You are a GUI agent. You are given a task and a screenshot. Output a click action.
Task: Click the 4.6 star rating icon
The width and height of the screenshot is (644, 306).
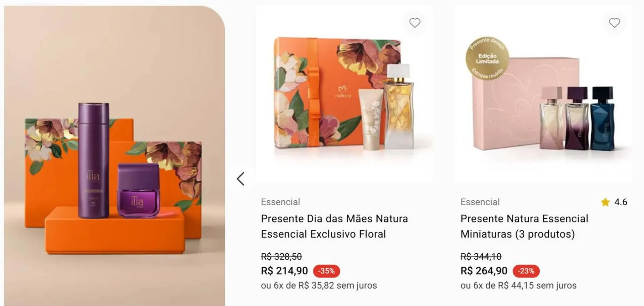(x=605, y=202)
